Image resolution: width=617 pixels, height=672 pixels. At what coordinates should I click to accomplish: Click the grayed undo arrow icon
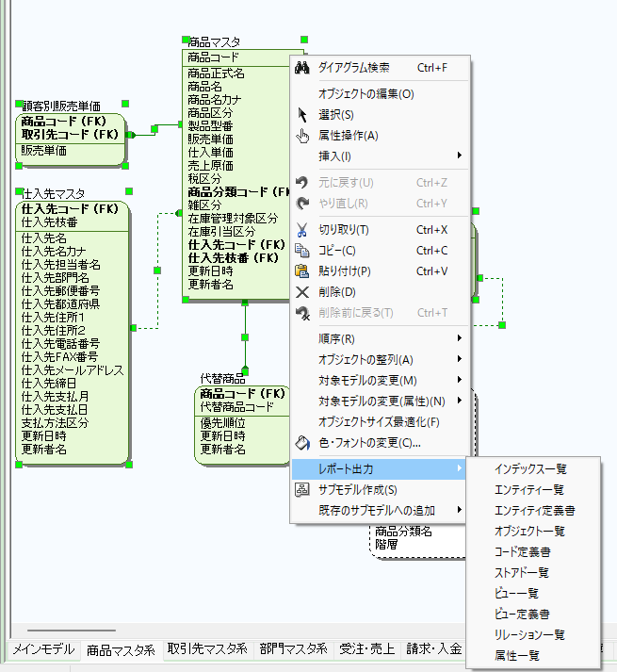tap(302, 183)
